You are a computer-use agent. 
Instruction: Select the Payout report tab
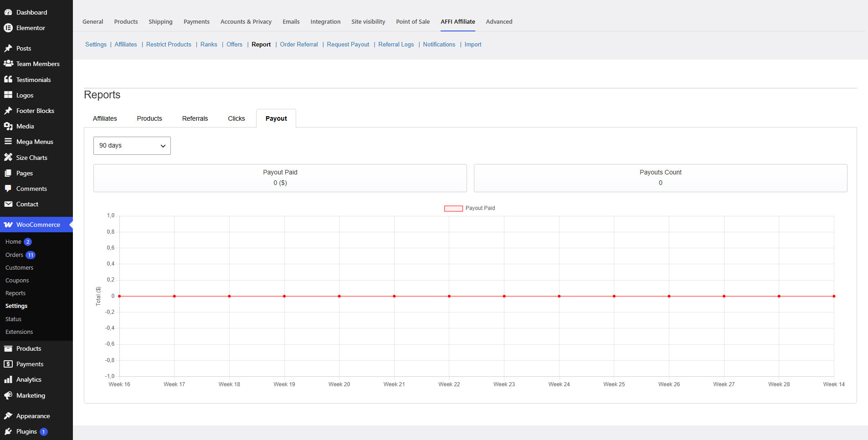(276, 118)
